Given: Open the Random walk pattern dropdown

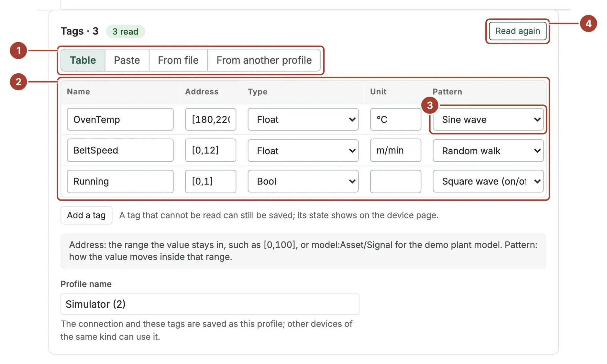Looking at the screenshot, I should tap(488, 151).
